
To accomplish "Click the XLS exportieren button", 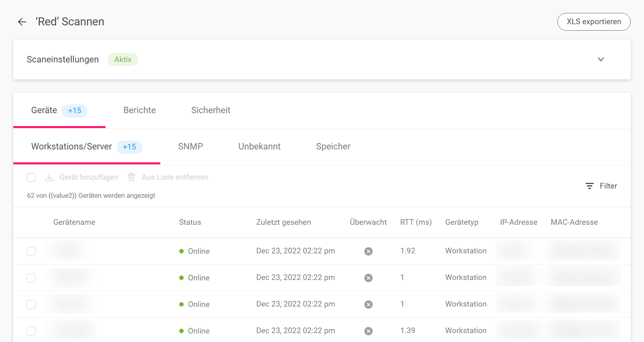I will tap(594, 22).
